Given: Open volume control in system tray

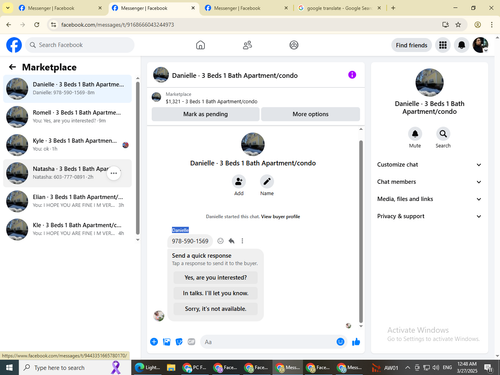Looking at the screenshot, I should (435, 368).
